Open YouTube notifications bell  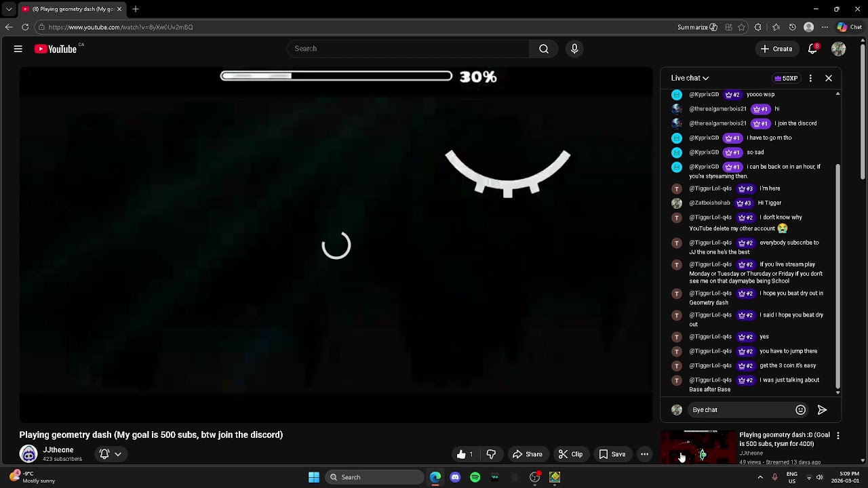point(813,49)
